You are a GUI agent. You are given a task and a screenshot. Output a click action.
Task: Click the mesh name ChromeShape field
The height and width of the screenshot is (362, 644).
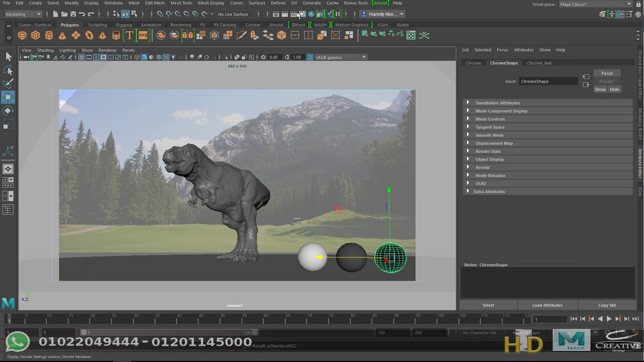pos(548,81)
